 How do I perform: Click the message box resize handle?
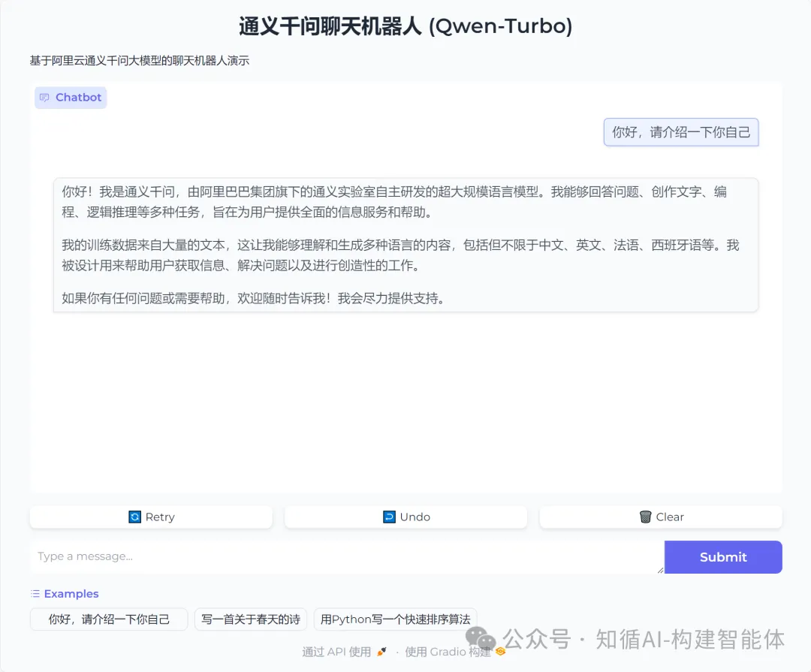pos(660,570)
